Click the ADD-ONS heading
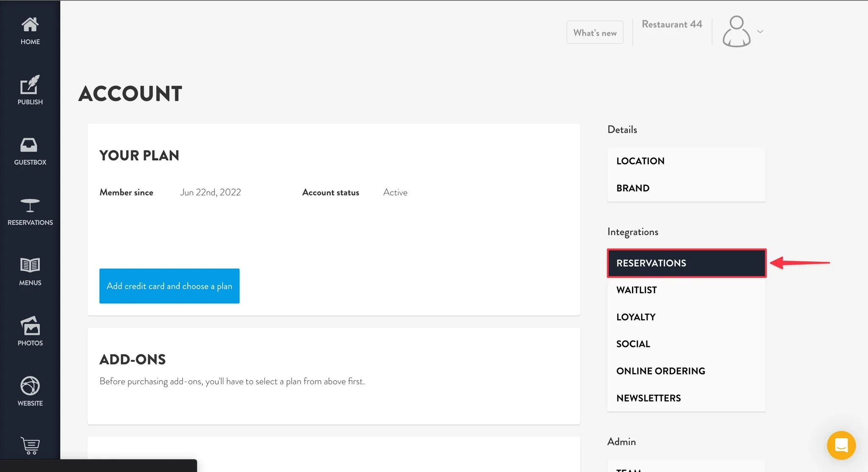The image size is (868, 472). pyautogui.click(x=133, y=360)
